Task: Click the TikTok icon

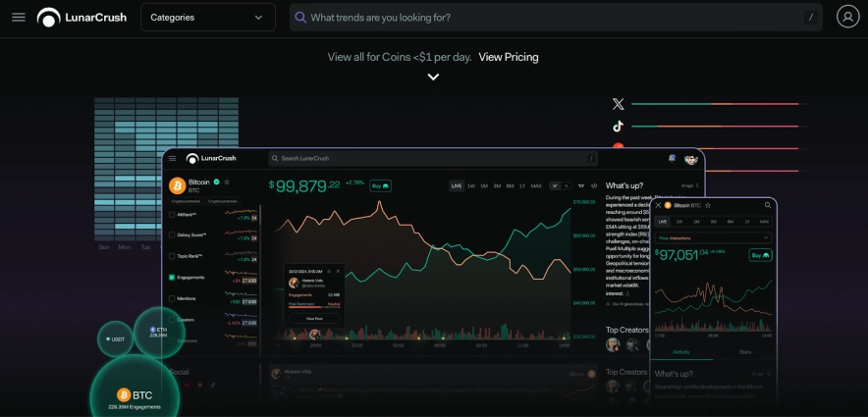Action: [x=618, y=126]
